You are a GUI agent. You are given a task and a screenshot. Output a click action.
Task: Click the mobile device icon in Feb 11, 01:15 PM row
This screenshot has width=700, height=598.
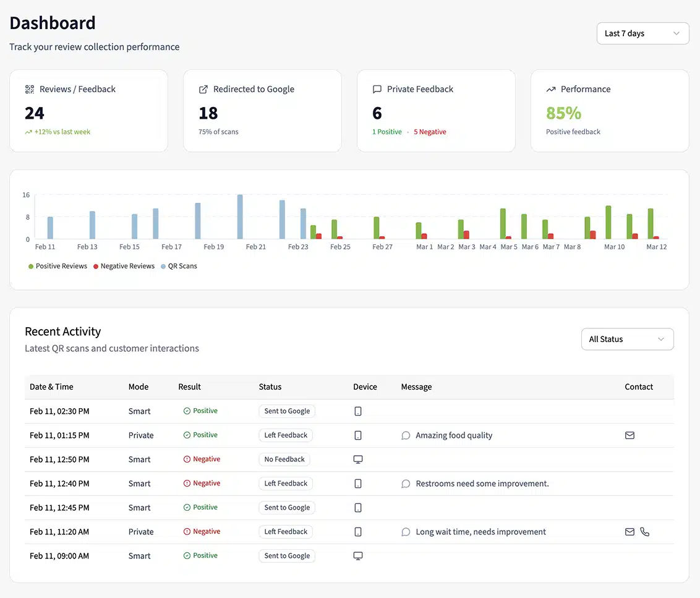[x=358, y=435]
